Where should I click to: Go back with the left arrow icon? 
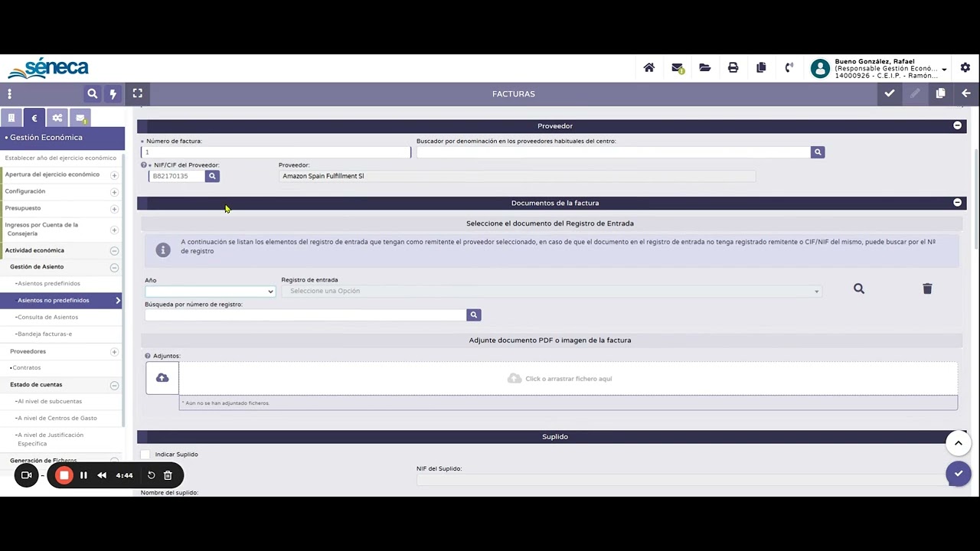(966, 93)
